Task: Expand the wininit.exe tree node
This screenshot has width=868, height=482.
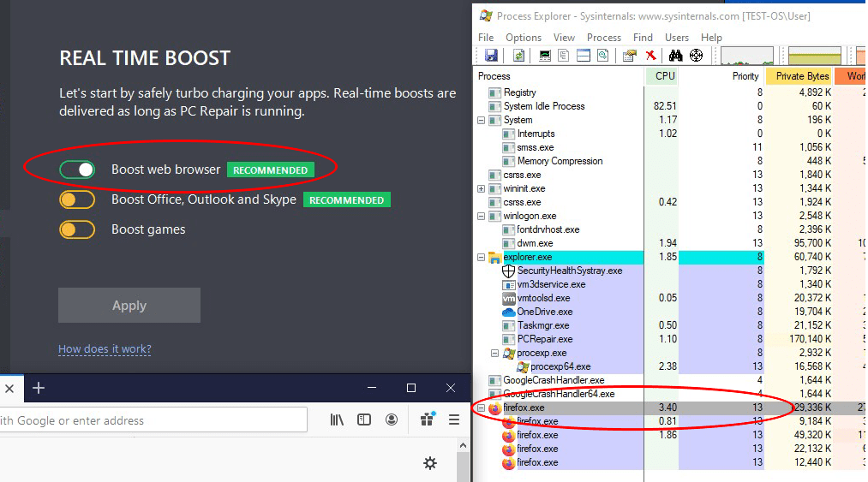Action: (481, 188)
